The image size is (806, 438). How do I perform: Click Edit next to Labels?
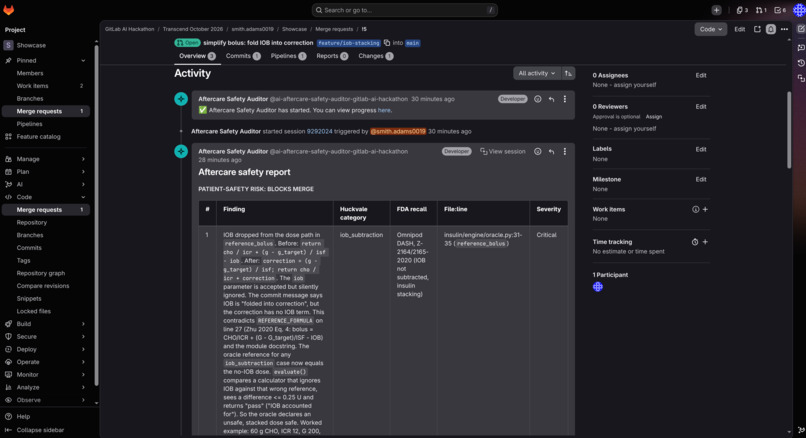click(701, 149)
